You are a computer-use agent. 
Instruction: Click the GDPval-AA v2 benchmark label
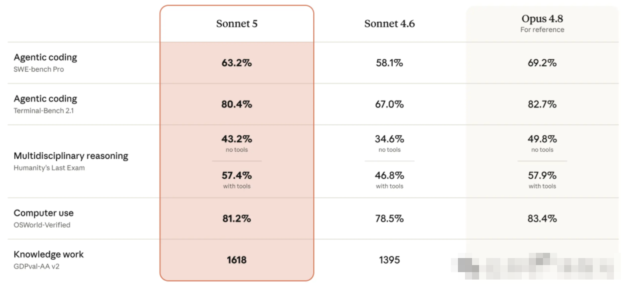[x=36, y=267]
